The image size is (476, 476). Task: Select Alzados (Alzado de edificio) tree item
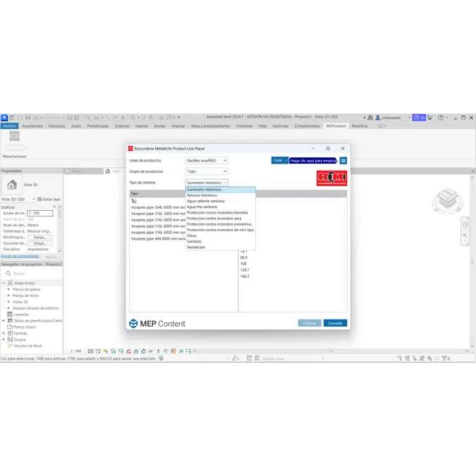pos(35,308)
